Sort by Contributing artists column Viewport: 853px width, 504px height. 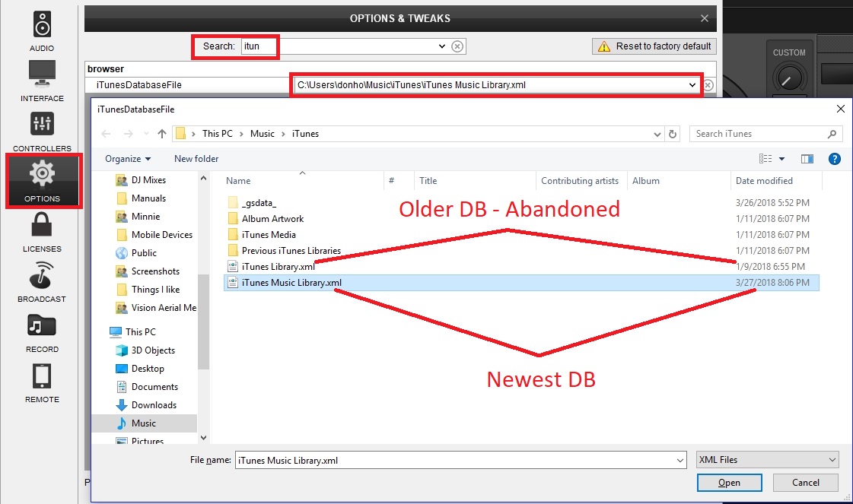pyautogui.click(x=581, y=181)
